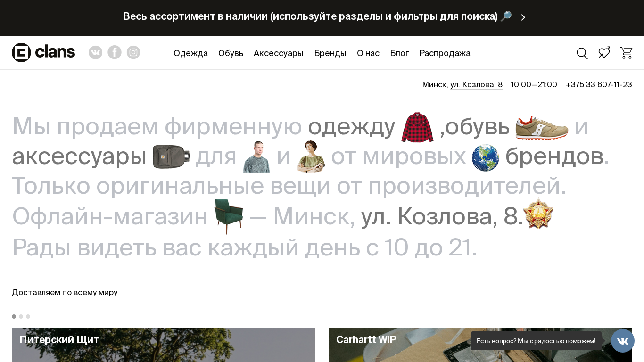This screenshot has width=644, height=362.
Task: Open the Обувь menu
Action: 231,53
